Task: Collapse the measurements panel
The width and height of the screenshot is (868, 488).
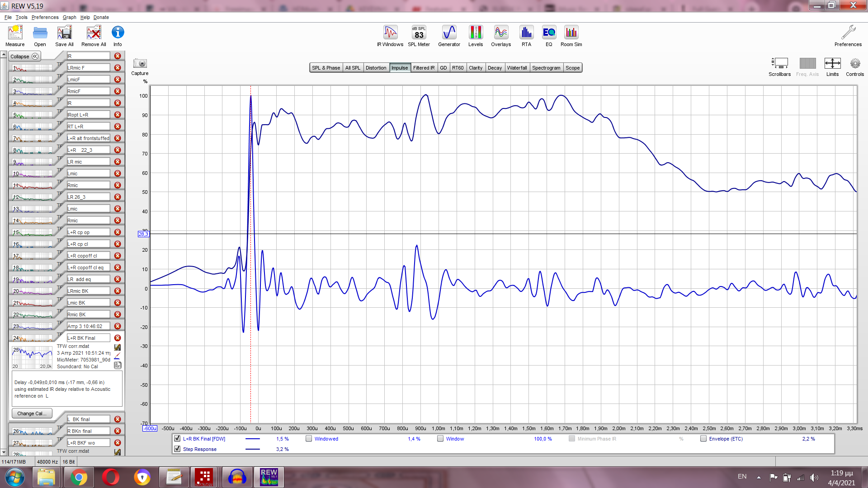Action: [x=24, y=56]
